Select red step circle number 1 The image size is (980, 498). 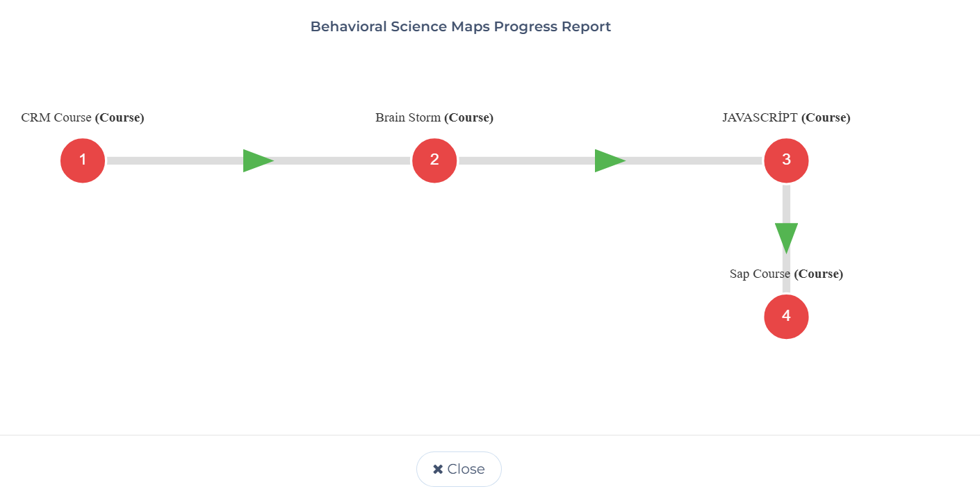tap(83, 160)
